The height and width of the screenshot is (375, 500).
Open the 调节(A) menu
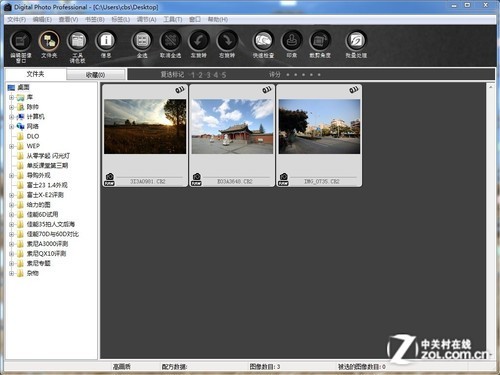147,19
